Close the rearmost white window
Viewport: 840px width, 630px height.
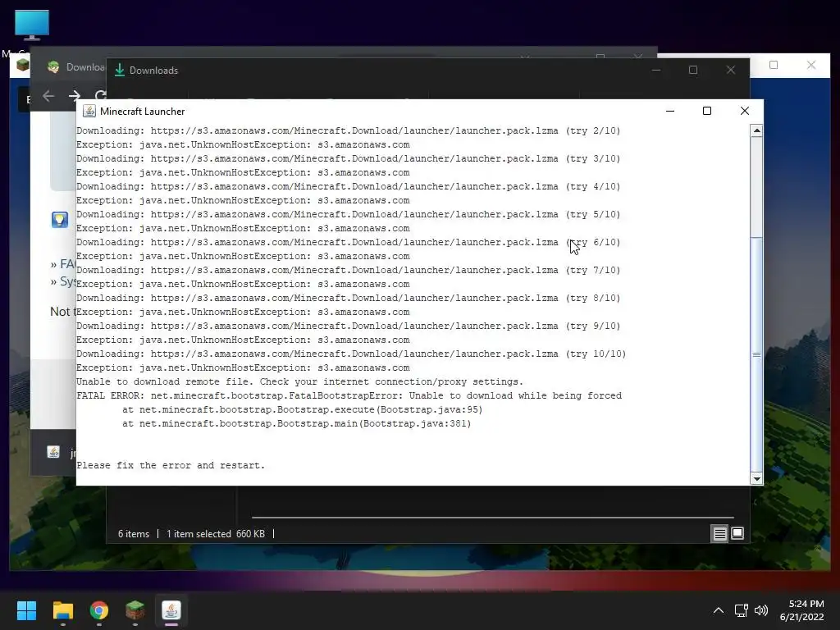(811, 65)
